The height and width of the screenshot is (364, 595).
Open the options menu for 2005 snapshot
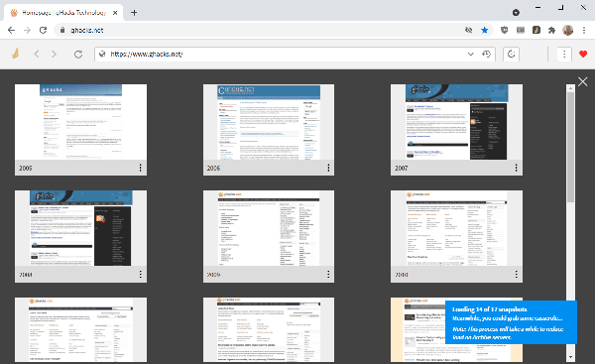(141, 168)
